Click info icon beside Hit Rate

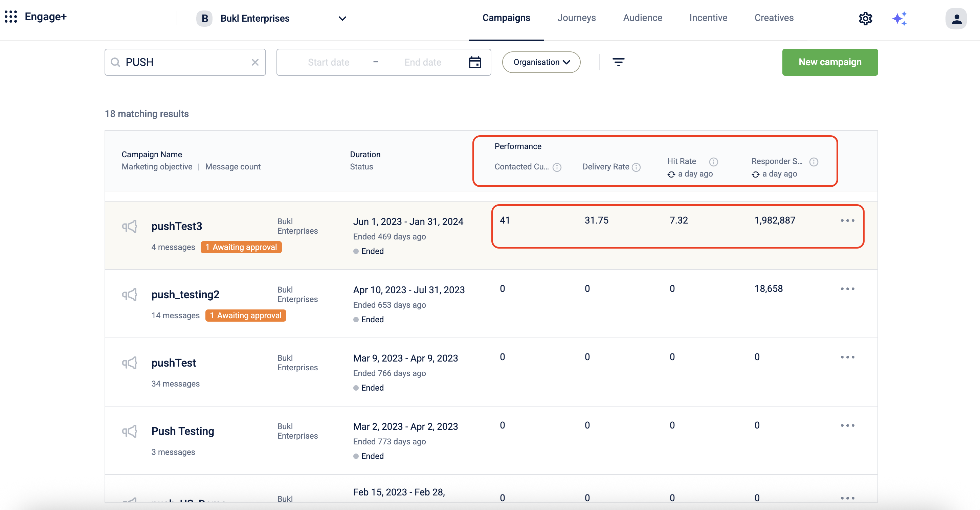click(x=713, y=162)
